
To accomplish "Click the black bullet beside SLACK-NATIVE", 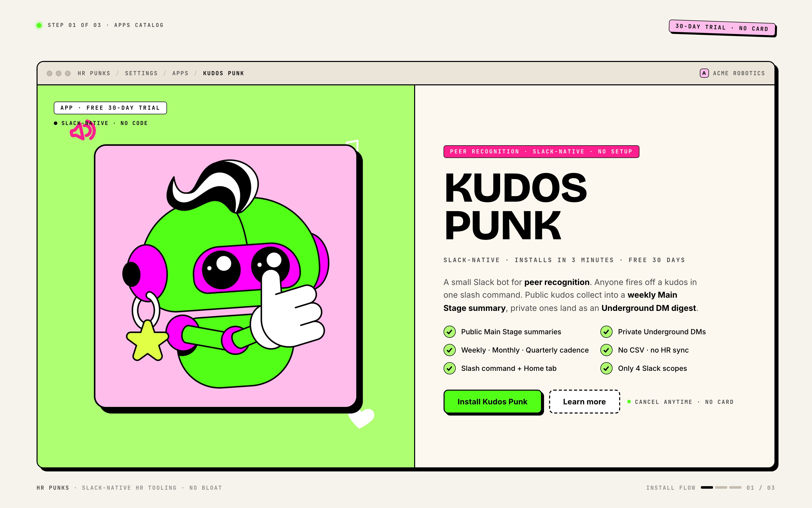I will click(56, 123).
